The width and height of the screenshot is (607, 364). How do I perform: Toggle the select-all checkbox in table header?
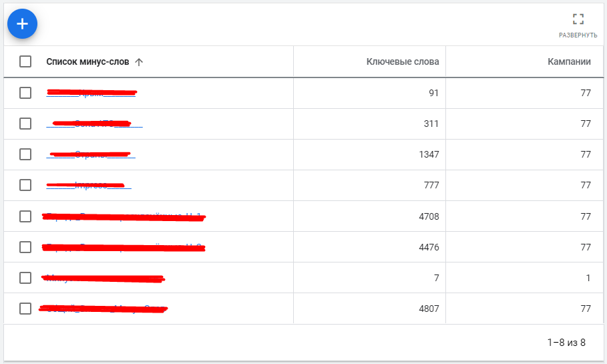coord(25,61)
